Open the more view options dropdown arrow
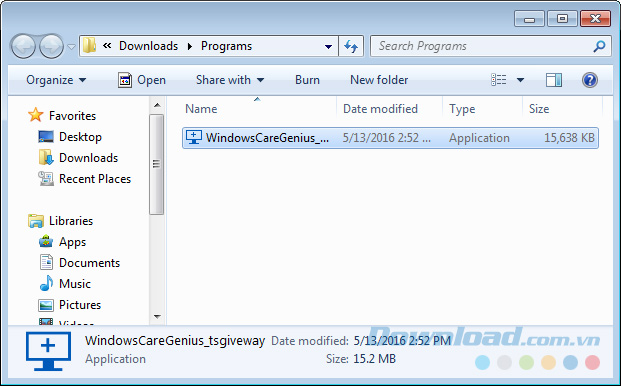 point(520,80)
